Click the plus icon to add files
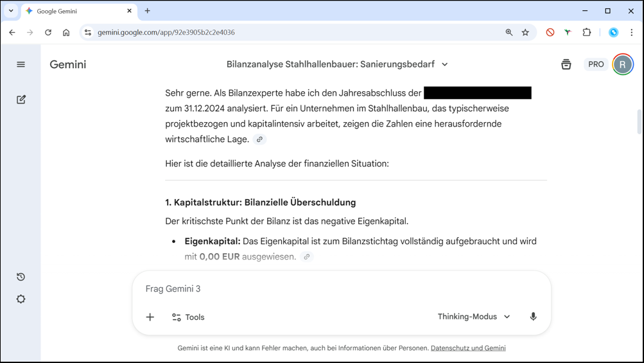 pos(150,317)
